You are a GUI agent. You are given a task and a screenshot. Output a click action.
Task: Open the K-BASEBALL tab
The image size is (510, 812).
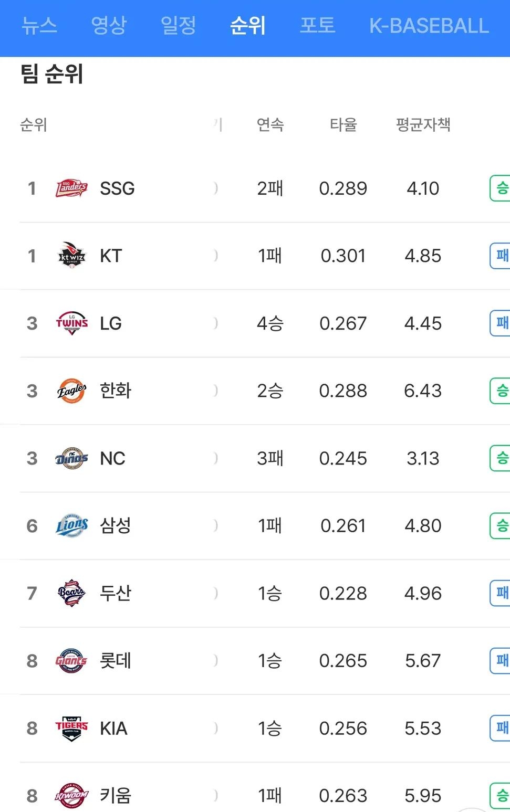(x=429, y=25)
